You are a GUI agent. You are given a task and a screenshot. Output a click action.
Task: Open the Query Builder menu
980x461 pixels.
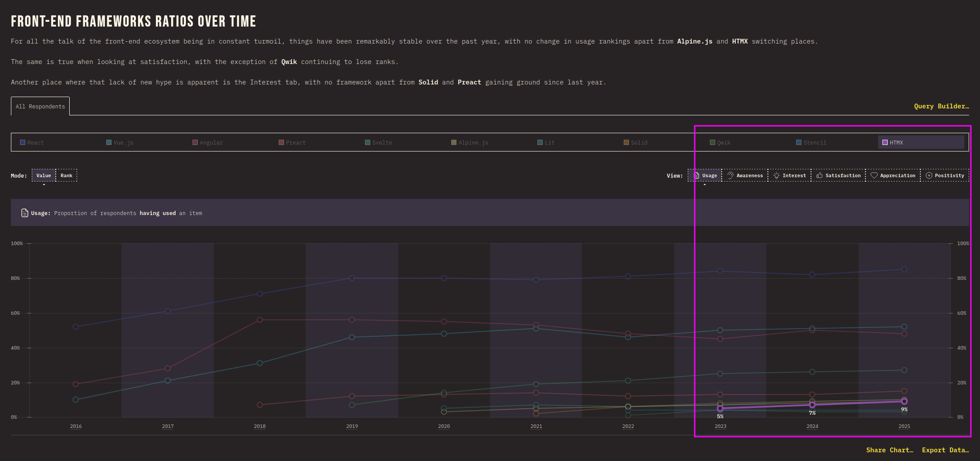pos(941,106)
